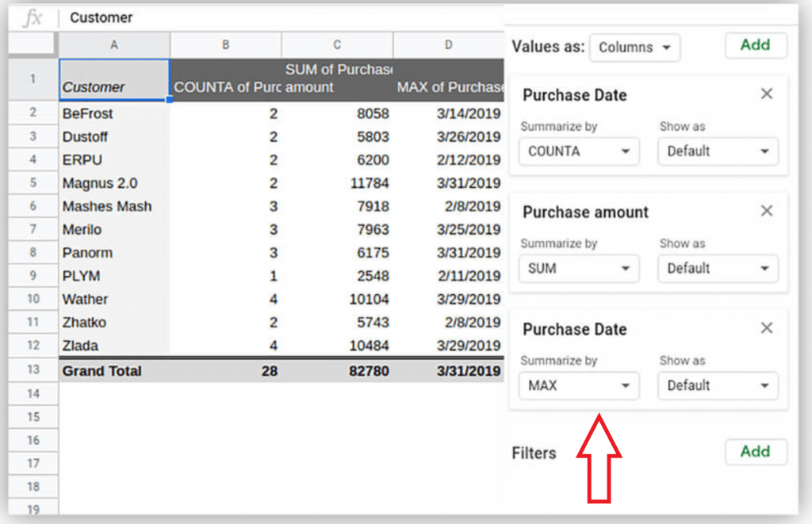The width and height of the screenshot is (812, 524).
Task: Open the SUM summarize-by dropdown
Action: 579,269
